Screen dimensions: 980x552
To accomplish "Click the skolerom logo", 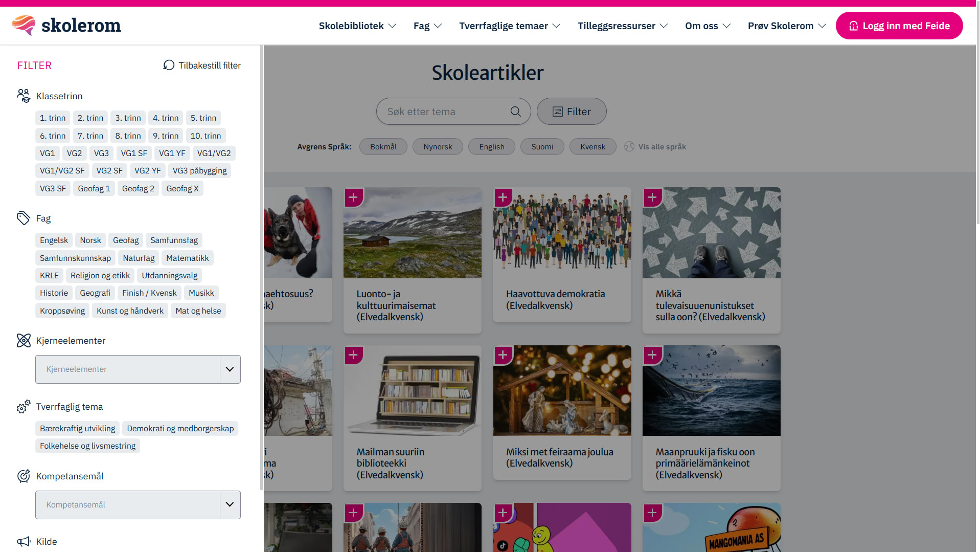I will click(66, 25).
